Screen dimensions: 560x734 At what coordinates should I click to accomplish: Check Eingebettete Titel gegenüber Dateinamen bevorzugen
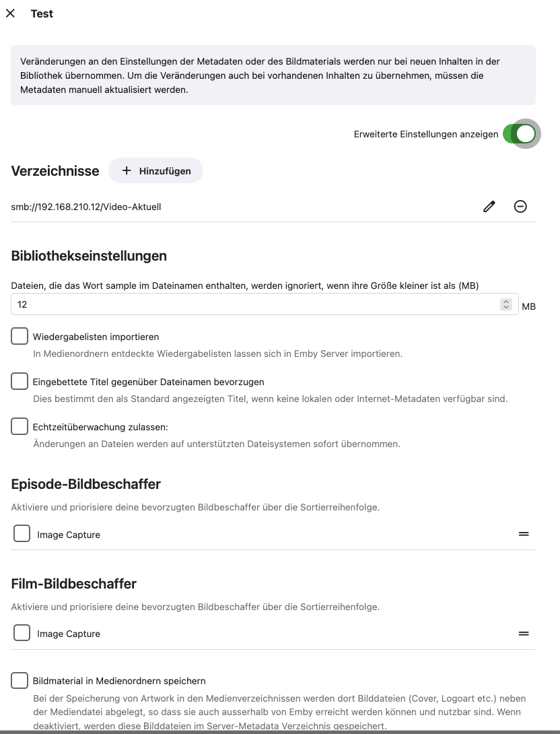20,382
